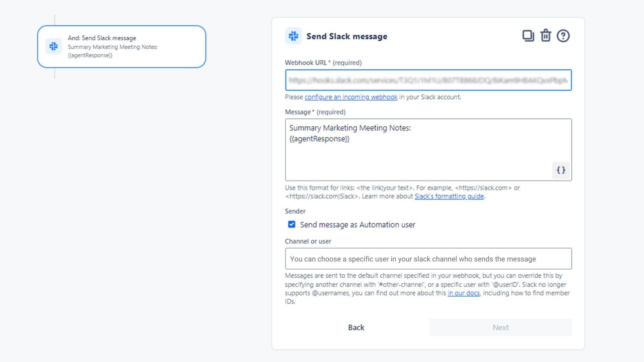Open 'configure an incoming webhook' link
Screen dimensions: 644x362
pos(351,97)
